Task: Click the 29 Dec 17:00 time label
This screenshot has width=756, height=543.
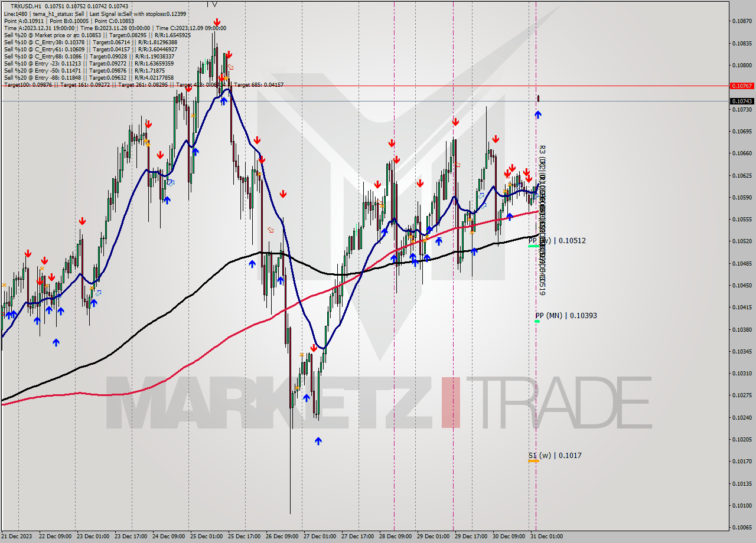Action: pyautogui.click(x=471, y=537)
